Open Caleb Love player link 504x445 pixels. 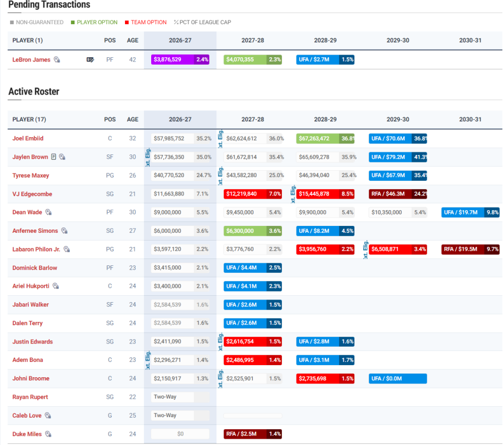point(27,416)
